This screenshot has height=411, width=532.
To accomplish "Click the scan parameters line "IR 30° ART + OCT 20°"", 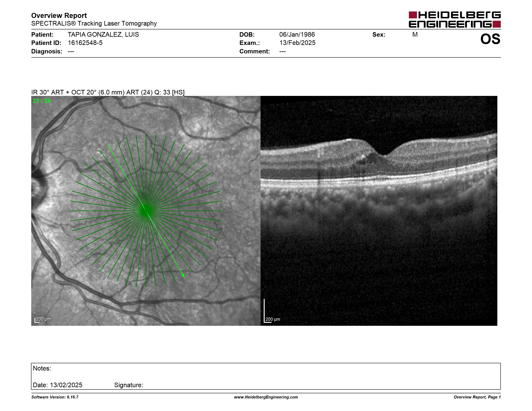I will 108,92.
